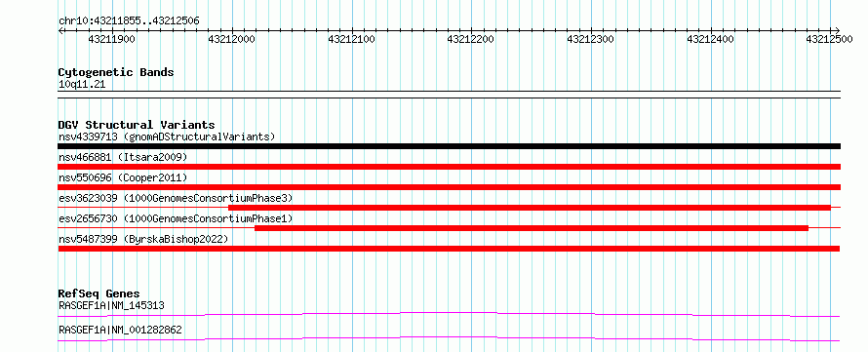Click the 43212000 ruler position label
The image size is (868, 352).
[231, 40]
